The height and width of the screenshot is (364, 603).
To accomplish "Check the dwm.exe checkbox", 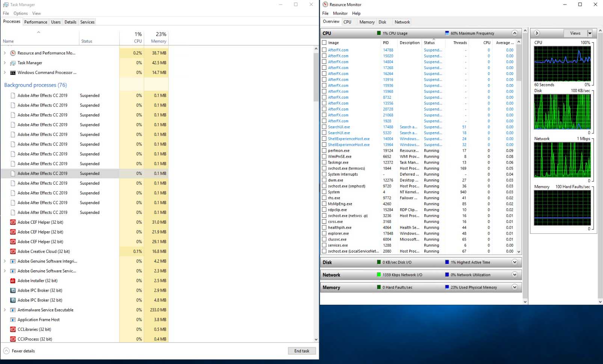I will [324, 180].
